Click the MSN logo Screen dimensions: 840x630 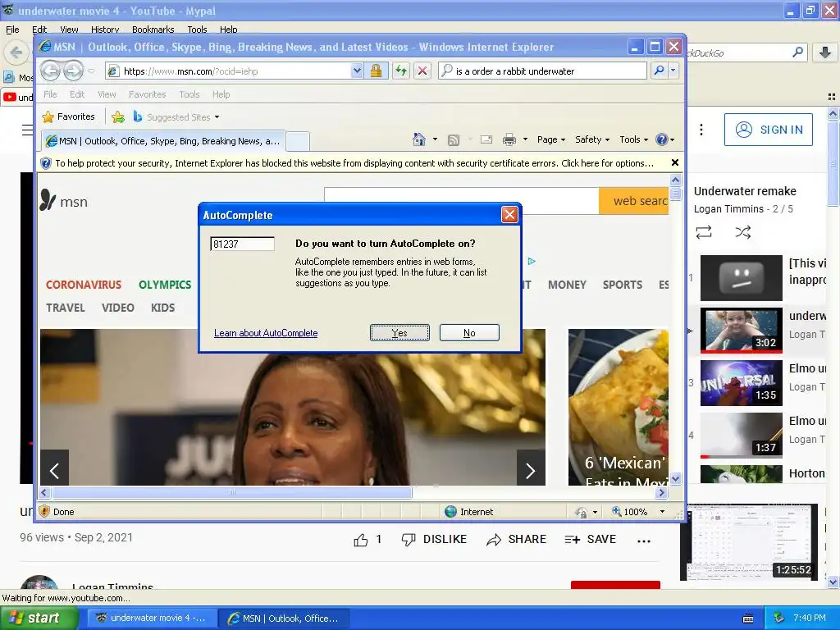(x=64, y=201)
